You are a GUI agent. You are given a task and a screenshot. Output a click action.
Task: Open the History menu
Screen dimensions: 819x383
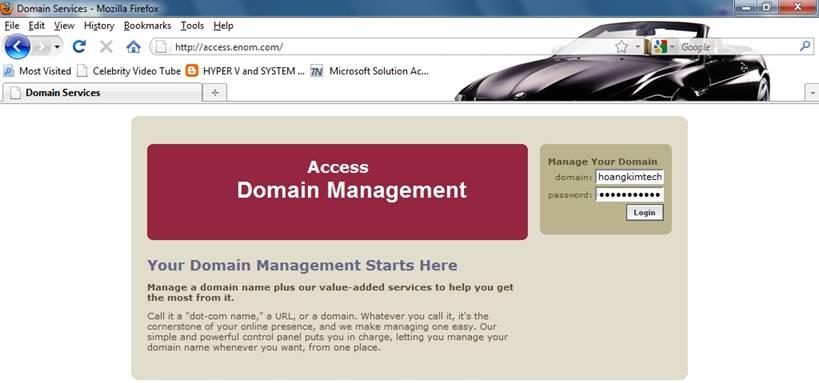(x=99, y=26)
